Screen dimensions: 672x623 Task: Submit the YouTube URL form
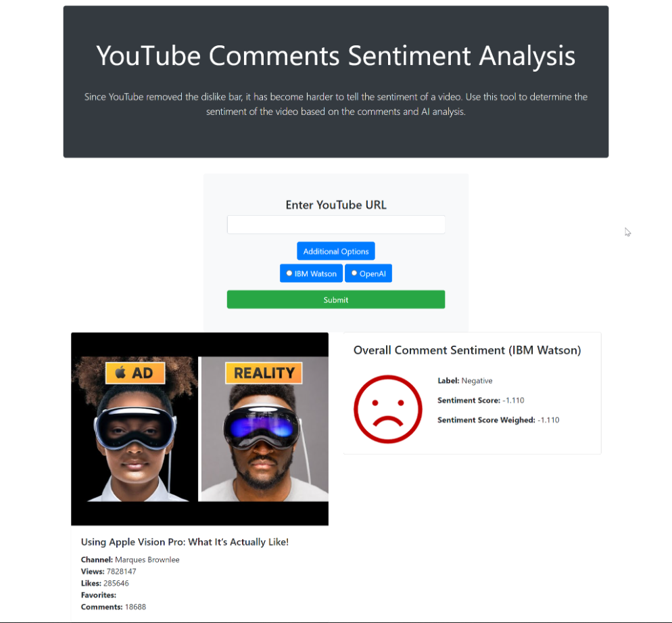point(336,300)
